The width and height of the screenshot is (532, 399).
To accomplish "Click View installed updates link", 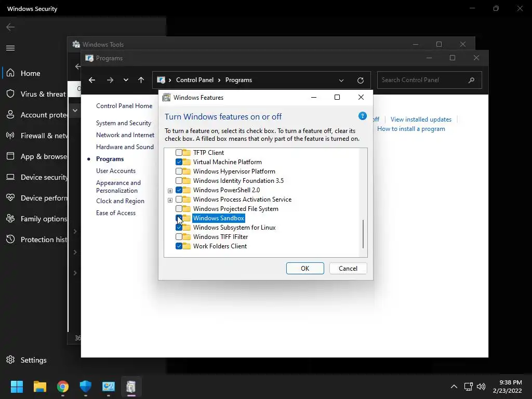I will (x=421, y=119).
